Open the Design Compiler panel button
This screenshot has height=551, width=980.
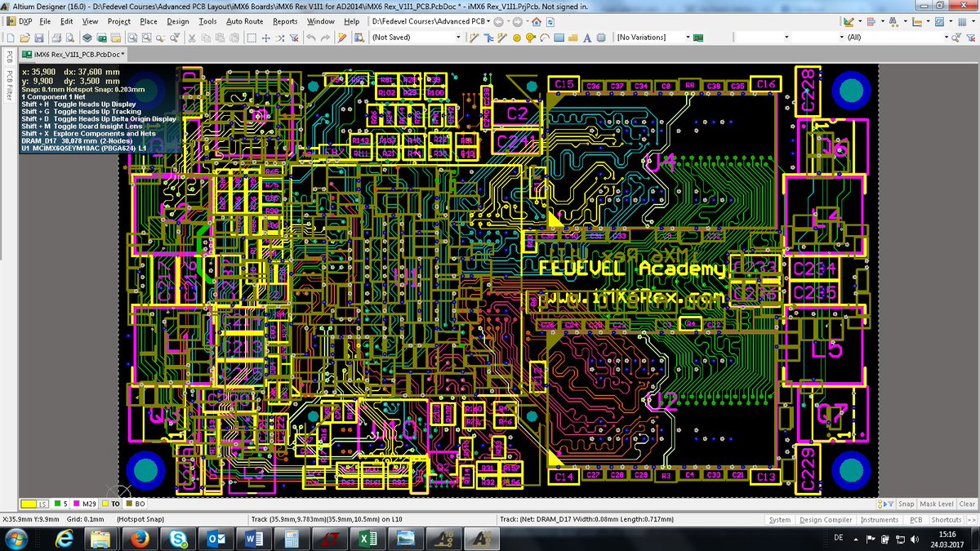(826, 519)
